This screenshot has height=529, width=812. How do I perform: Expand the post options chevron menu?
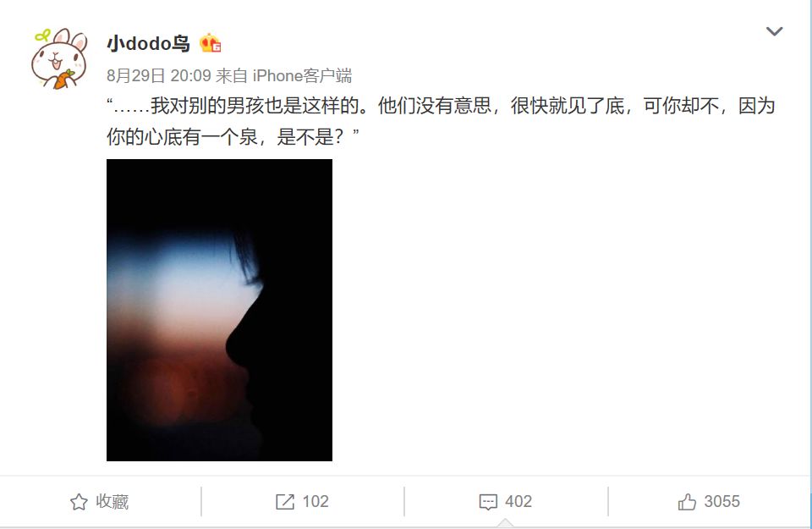[774, 31]
